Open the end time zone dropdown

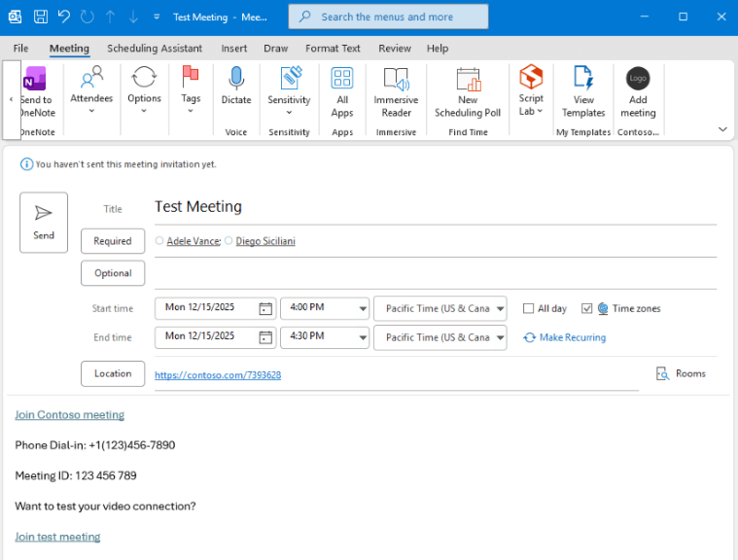tap(500, 337)
